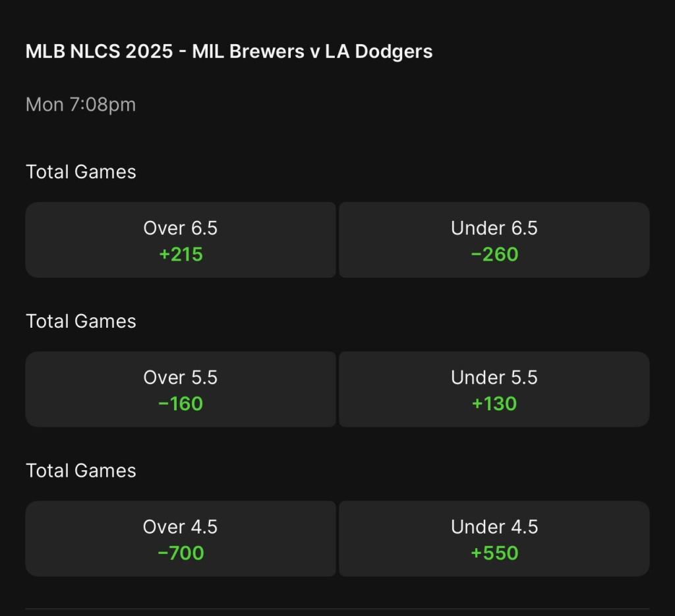Click the divider line below Over 4.5 row

(337, 609)
